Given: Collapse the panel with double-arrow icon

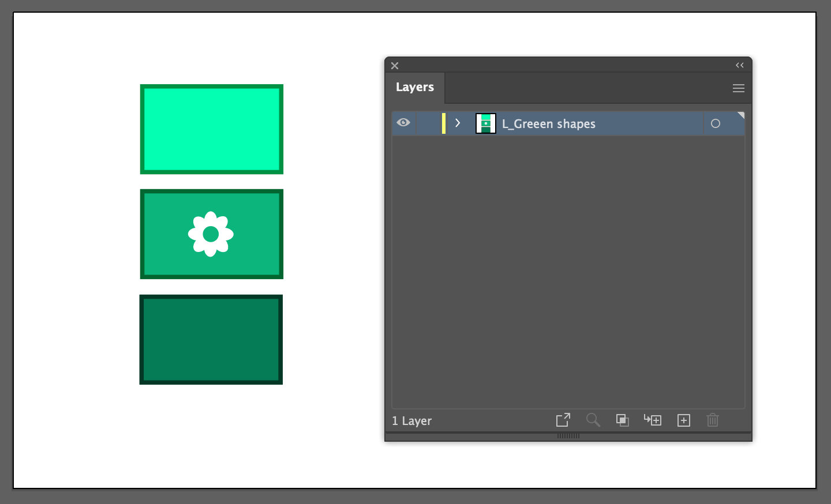Looking at the screenshot, I should click(x=739, y=65).
